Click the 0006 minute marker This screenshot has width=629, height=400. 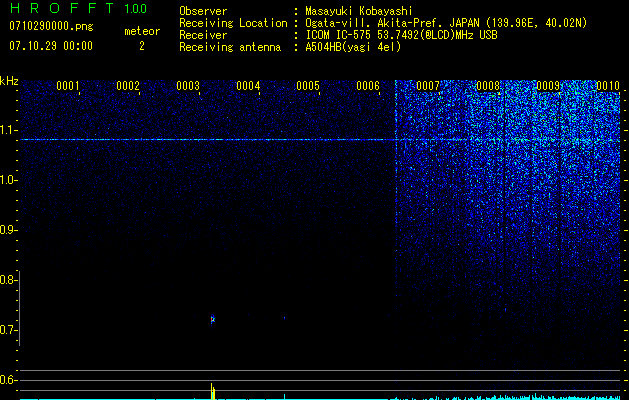click(x=368, y=86)
